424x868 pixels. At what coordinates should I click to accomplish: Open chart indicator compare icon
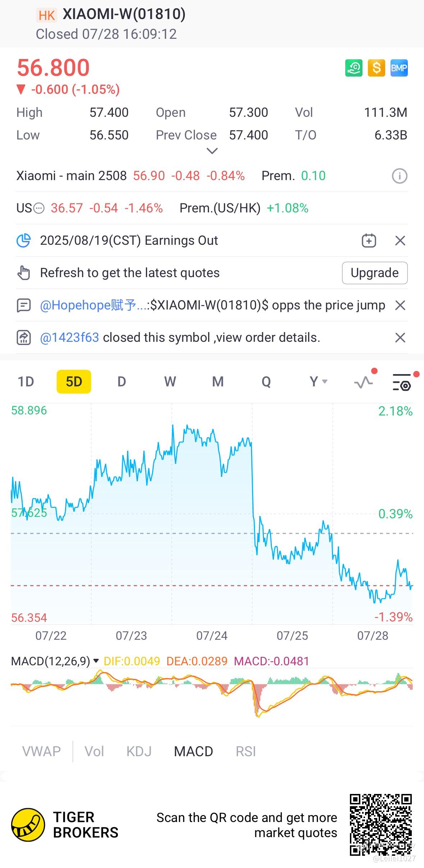pos(364,382)
